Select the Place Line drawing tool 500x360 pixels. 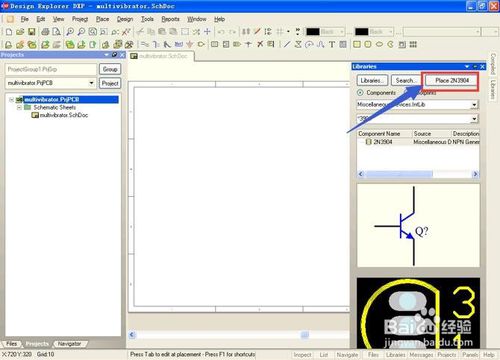pos(287,44)
